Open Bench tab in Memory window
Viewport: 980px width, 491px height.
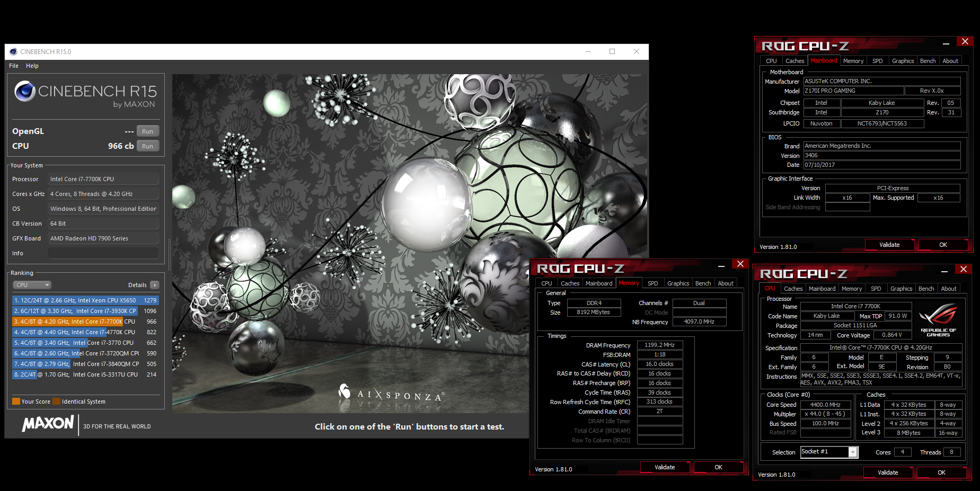(703, 283)
